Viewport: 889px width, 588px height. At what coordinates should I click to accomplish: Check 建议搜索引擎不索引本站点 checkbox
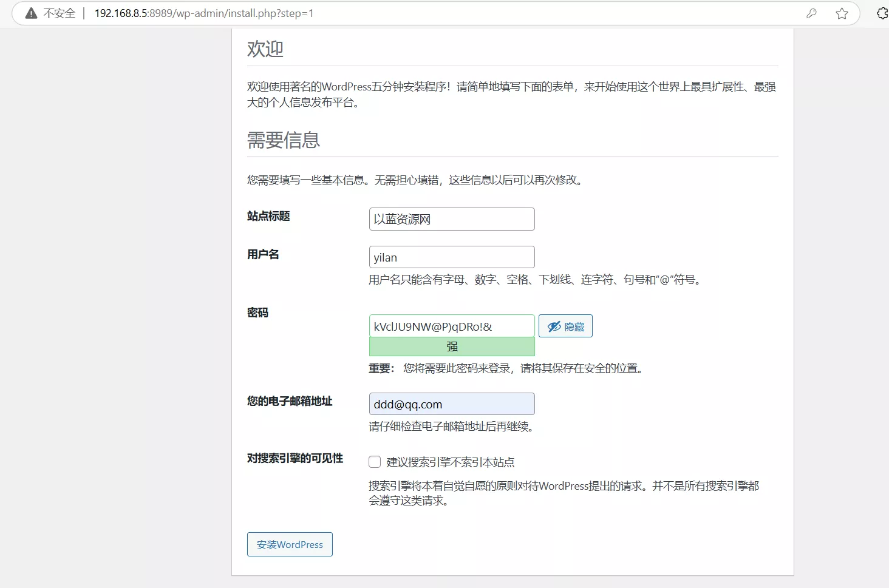click(x=375, y=462)
